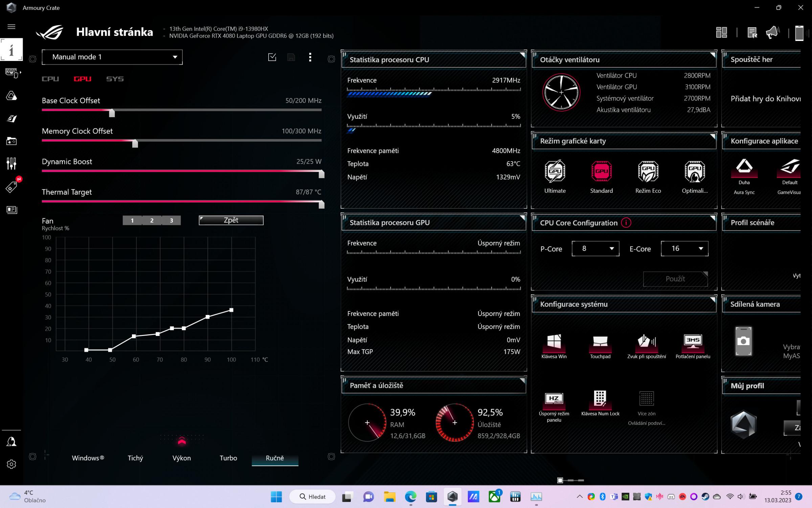Click the CPU Core Configuration info icon
The image size is (812, 508).
pyautogui.click(x=626, y=223)
